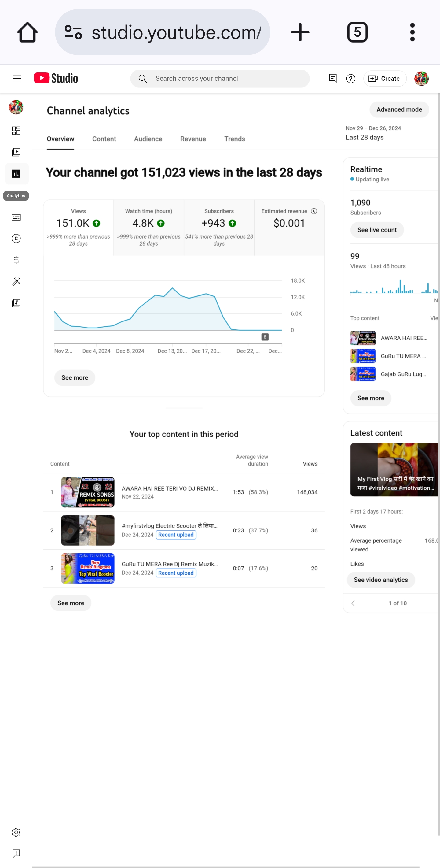This screenshot has height=868, width=440.
Task: Open the Studio hamburger menu
Action: 17,79
